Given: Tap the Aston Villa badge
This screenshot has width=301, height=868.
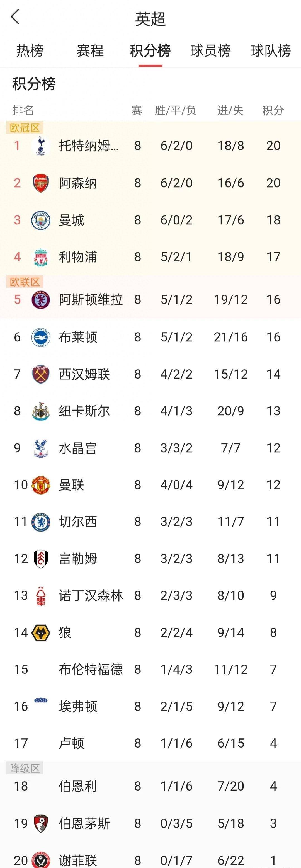Looking at the screenshot, I should tap(41, 300).
